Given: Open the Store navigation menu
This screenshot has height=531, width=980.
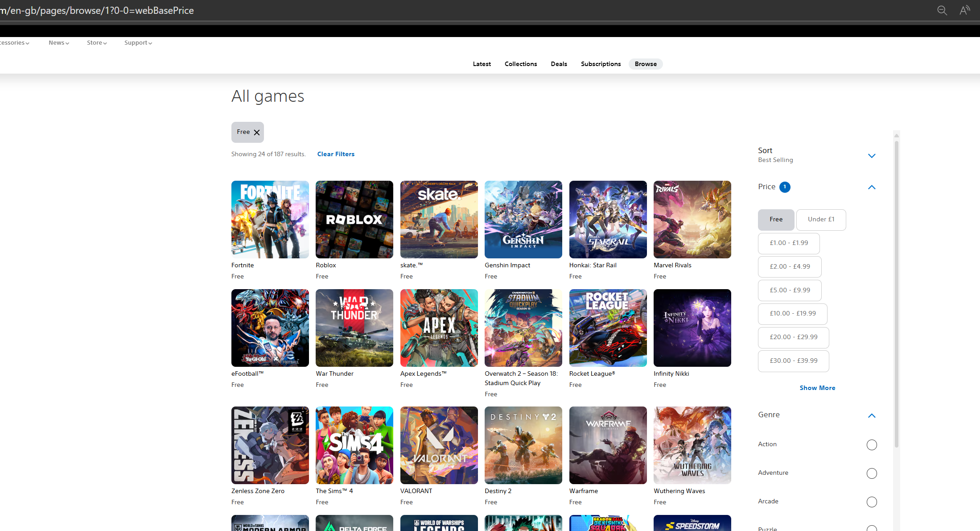Looking at the screenshot, I should pyautogui.click(x=97, y=43).
